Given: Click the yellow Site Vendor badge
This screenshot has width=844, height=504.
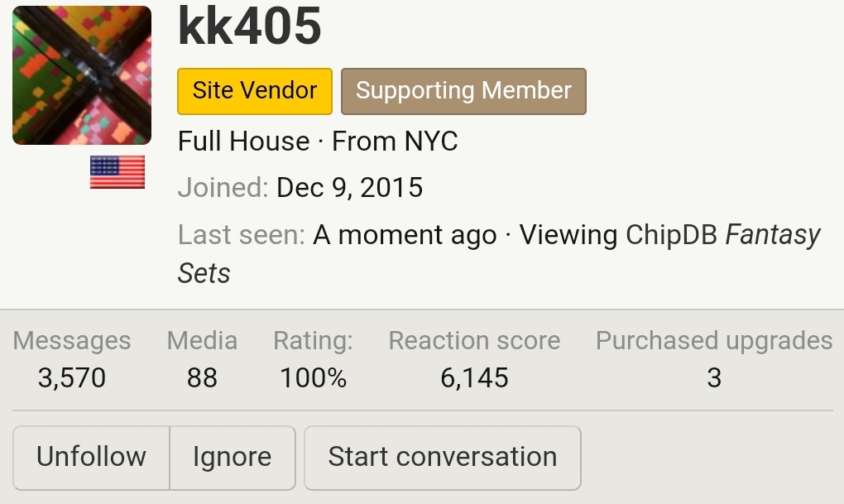Looking at the screenshot, I should pyautogui.click(x=255, y=91).
